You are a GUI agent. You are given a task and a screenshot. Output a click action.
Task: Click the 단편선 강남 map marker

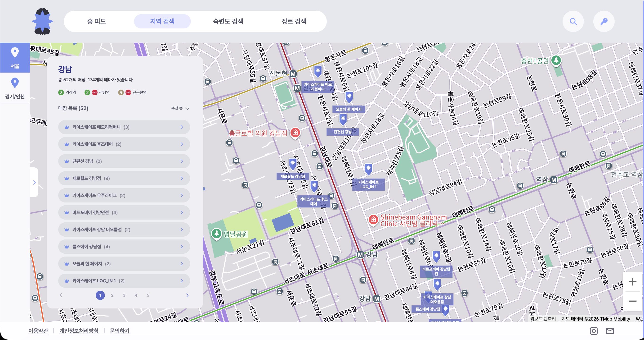(x=343, y=119)
